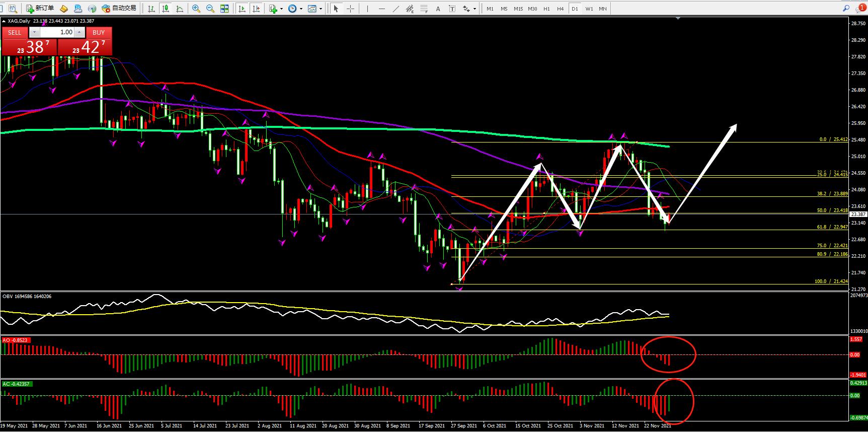868x432 pixels.
Task: Switch chart to bar chart type
Action: click(151, 9)
